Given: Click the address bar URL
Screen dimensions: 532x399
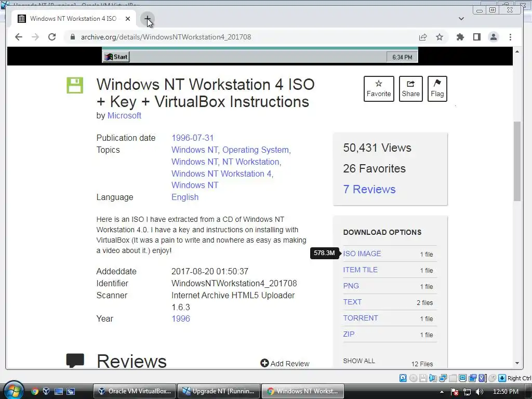Looking at the screenshot, I should point(166,37).
